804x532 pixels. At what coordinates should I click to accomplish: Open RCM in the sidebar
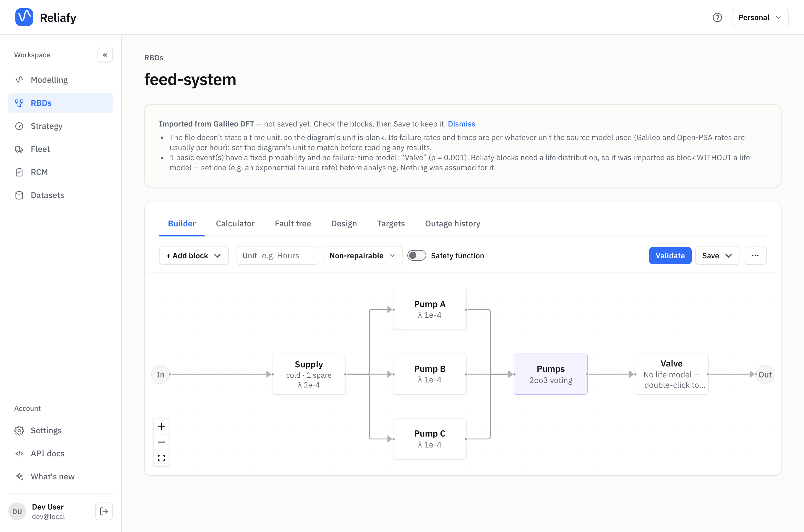(60, 172)
